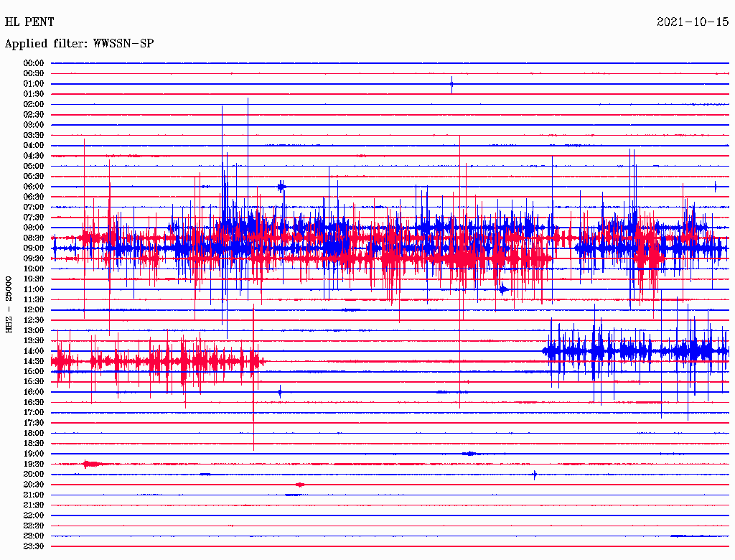Click the vertical HHZ - 25000 axis label
735x560 pixels.
point(9,304)
